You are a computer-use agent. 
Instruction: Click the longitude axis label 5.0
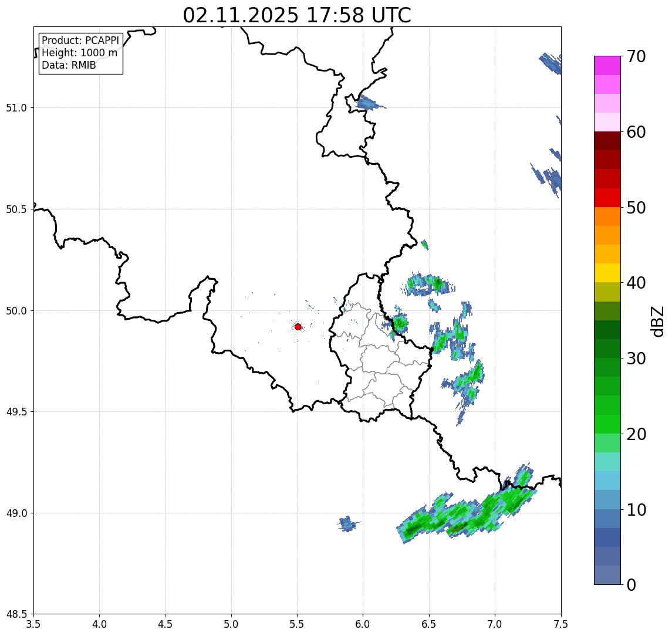pos(231,624)
